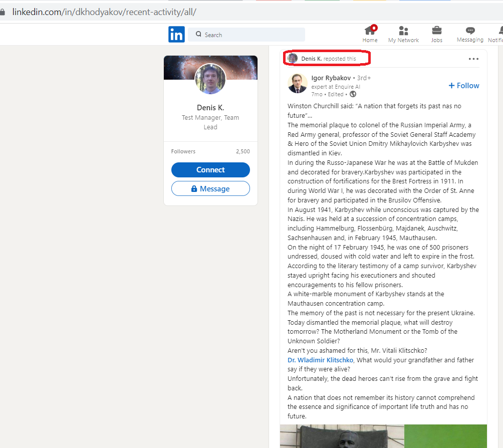Click the globe visibility icon on post
This screenshot has width=503, height=448.
pyautogui.click(x=353, y=94)
